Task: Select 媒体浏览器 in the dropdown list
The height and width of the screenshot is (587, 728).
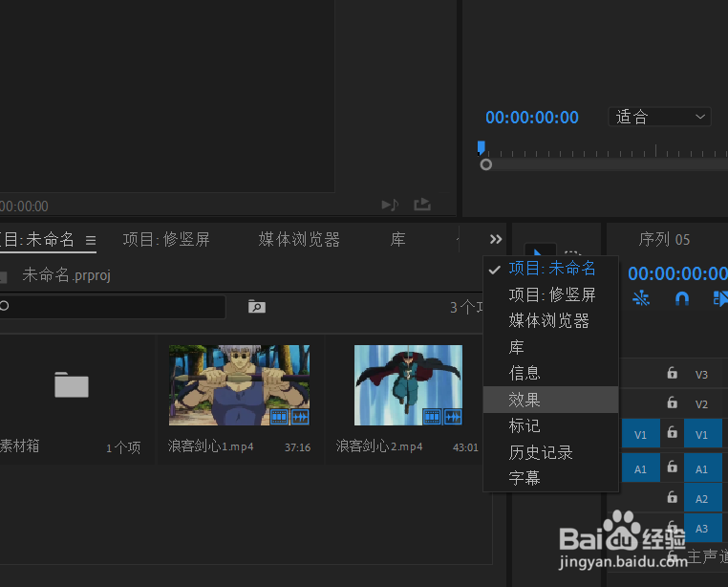Action: 551,320
